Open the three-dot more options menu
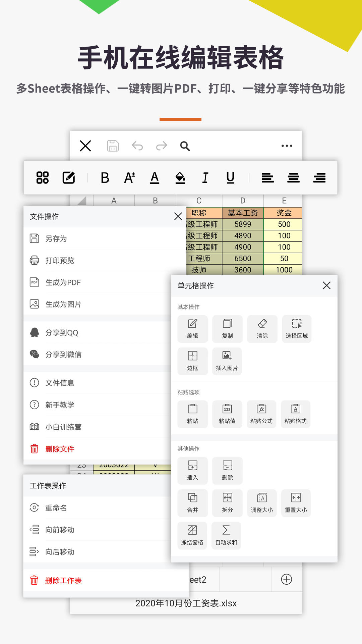Viewport: 362px width, 644px height. click(287, 146)
